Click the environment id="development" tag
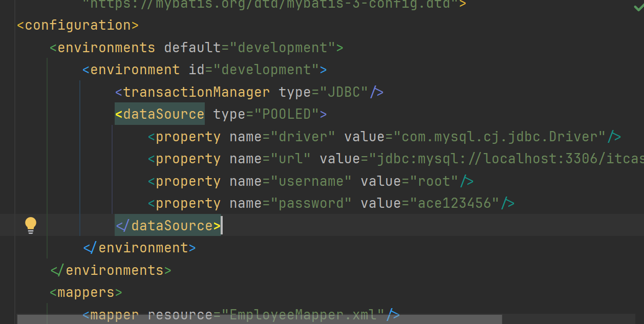 tap(205, 70)
